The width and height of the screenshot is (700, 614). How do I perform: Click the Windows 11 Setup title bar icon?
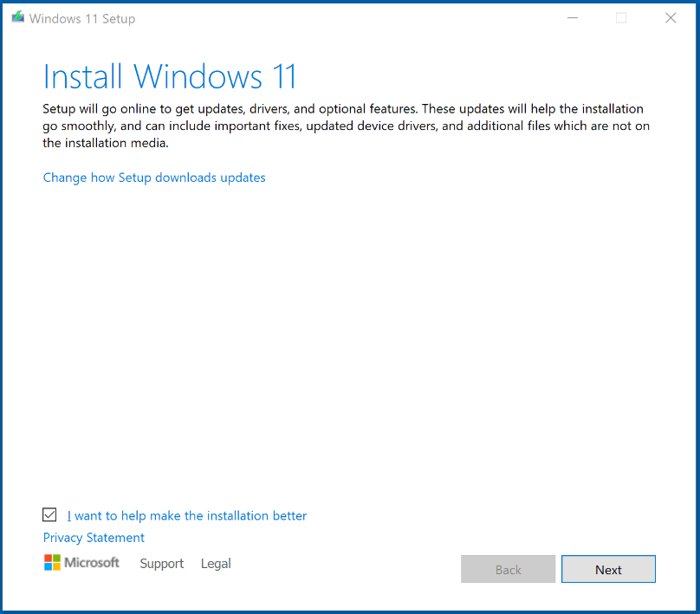coord(18,17)
